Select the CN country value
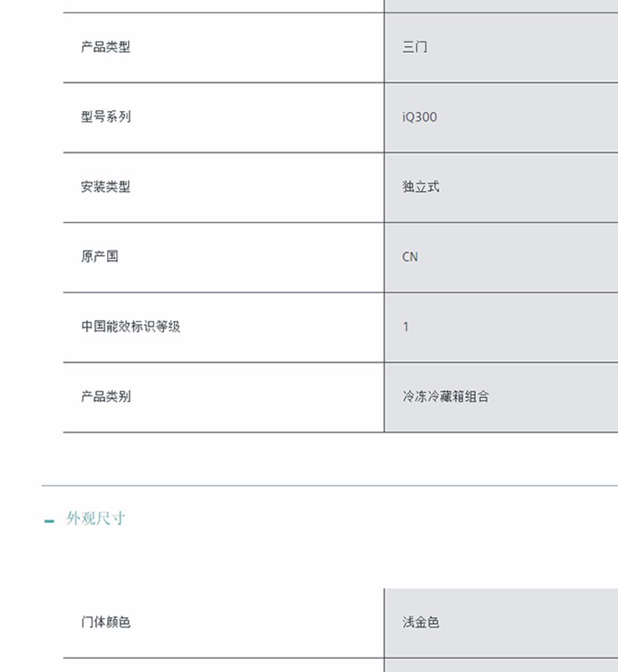618x672 pixels. coord(410,257)
